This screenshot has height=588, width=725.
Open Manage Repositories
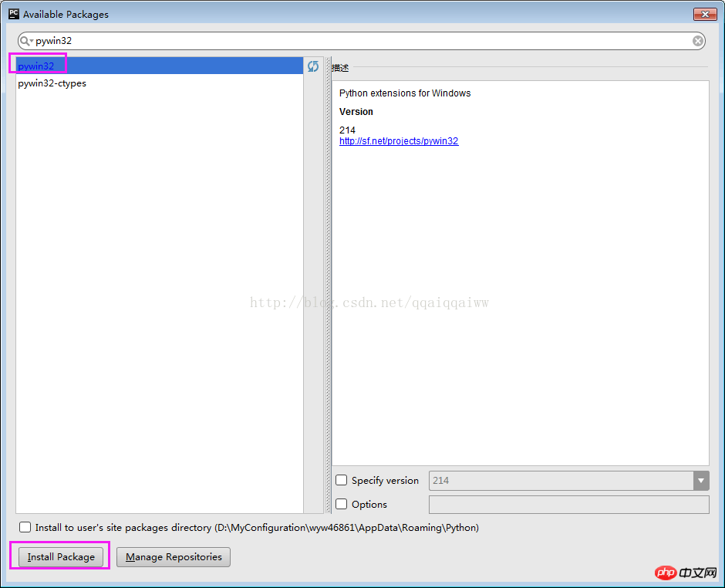coord(174,556)
